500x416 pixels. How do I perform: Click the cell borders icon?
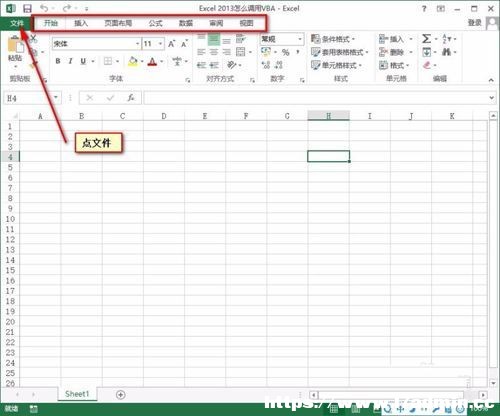point(108,61)
